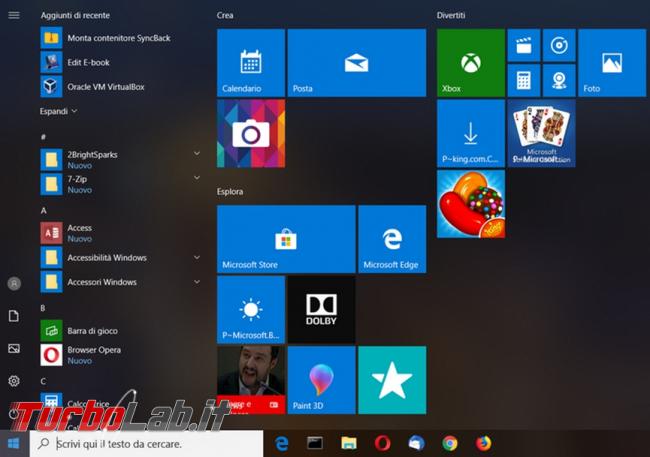The image size is (650, 457).
Task: Click the 'C' letter header
Action: click(x=43, y=381)
